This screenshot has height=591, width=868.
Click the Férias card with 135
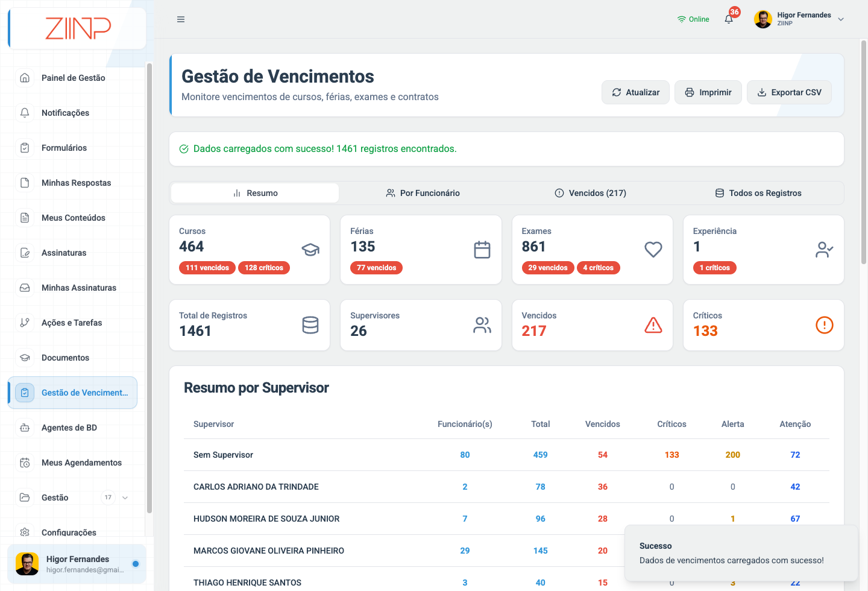tap(421, 250)
